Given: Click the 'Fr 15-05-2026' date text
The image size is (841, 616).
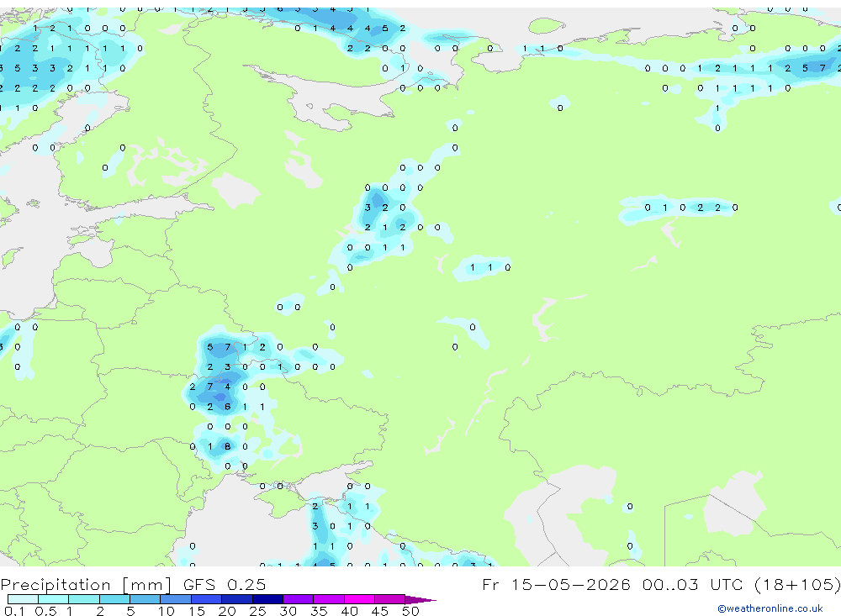Looking at the screenshot, I should (x=556, y=584).
